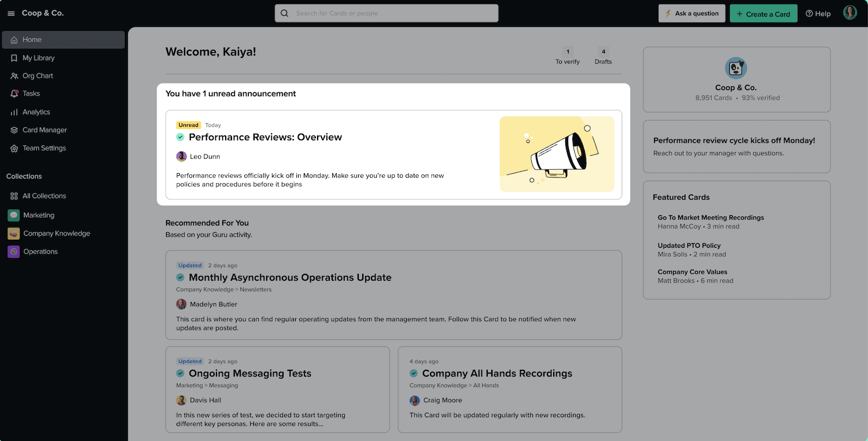868x441 pixels.
Task: Open Analytics bar chart icon
Action: [14, 112]
